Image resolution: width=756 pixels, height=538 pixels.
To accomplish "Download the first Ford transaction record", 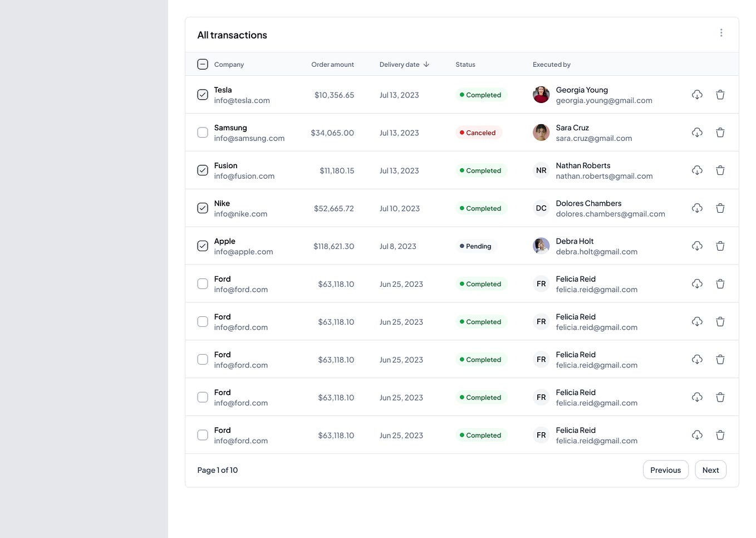I will tap(697, 283).
